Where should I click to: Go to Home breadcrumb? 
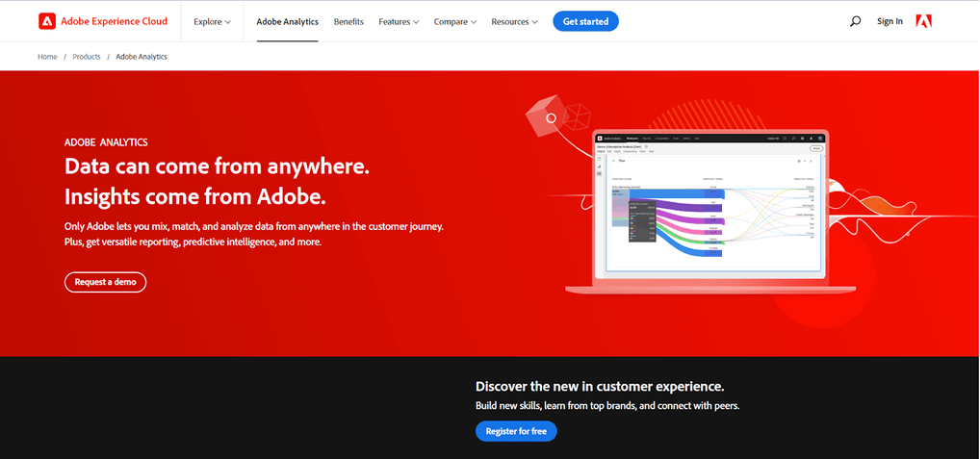pos(47,56)
